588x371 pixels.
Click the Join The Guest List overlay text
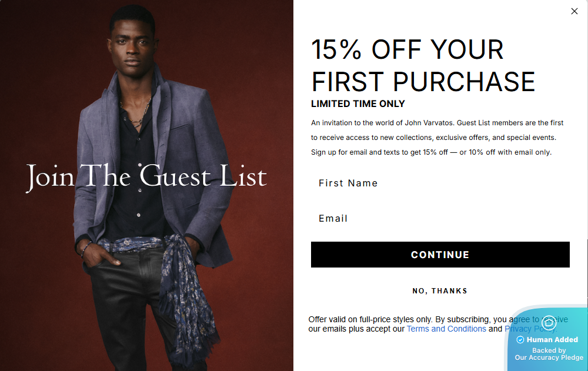(x=146, y=176)
